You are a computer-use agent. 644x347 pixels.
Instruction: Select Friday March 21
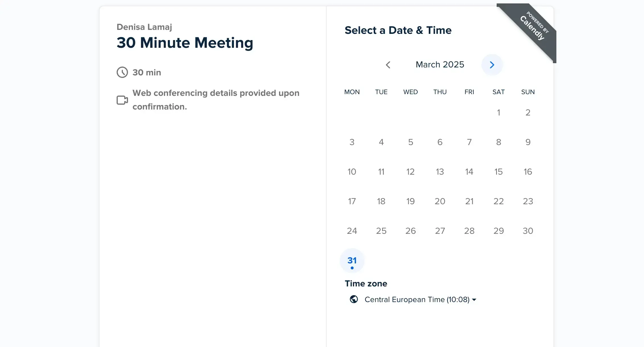pos(469,201)
